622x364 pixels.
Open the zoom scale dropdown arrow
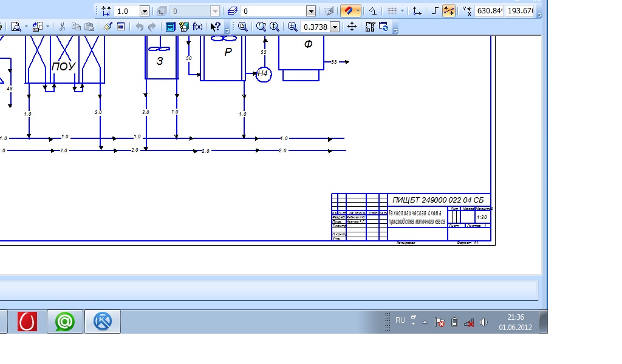click(335, 27)
